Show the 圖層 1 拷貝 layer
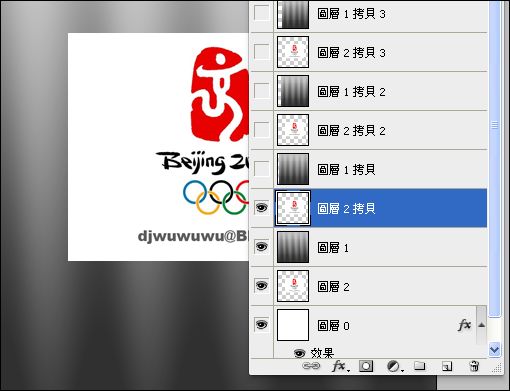Viewport: 510px width, 391px height. click(x=261, y=169)
